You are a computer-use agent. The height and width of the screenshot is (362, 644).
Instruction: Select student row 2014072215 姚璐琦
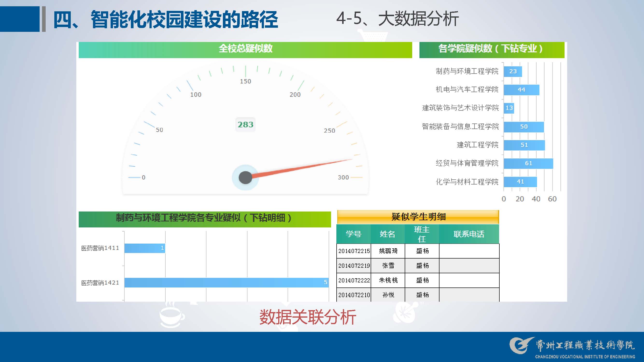388,251
